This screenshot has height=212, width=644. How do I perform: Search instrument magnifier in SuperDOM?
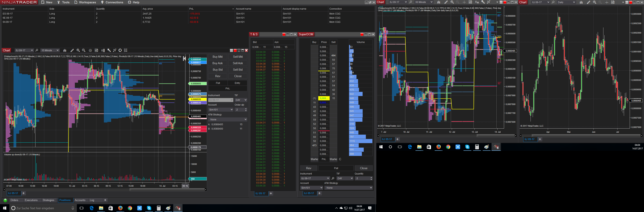coord(333,178)
